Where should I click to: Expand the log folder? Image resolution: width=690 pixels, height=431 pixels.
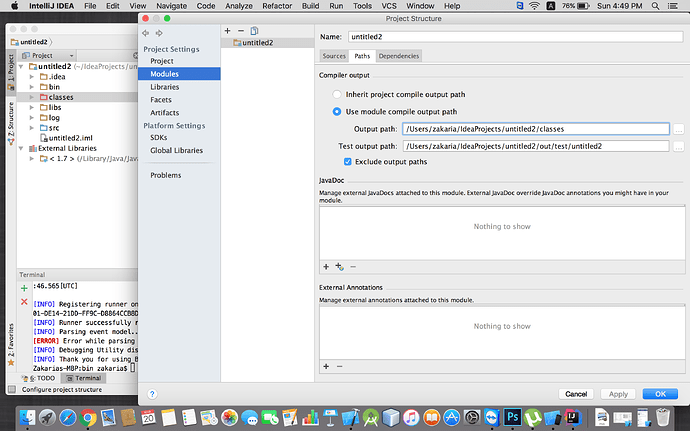(32, 118)
